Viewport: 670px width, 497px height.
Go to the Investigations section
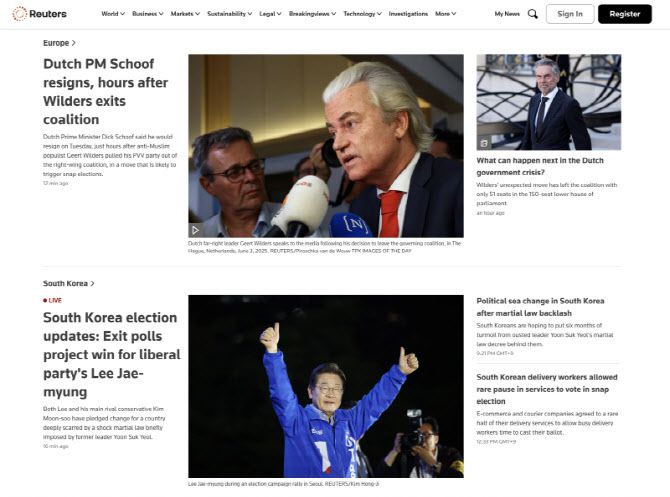coord(407,14)
